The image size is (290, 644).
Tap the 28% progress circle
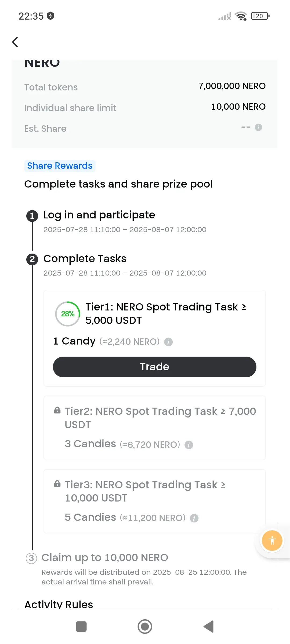pos(68,314)
